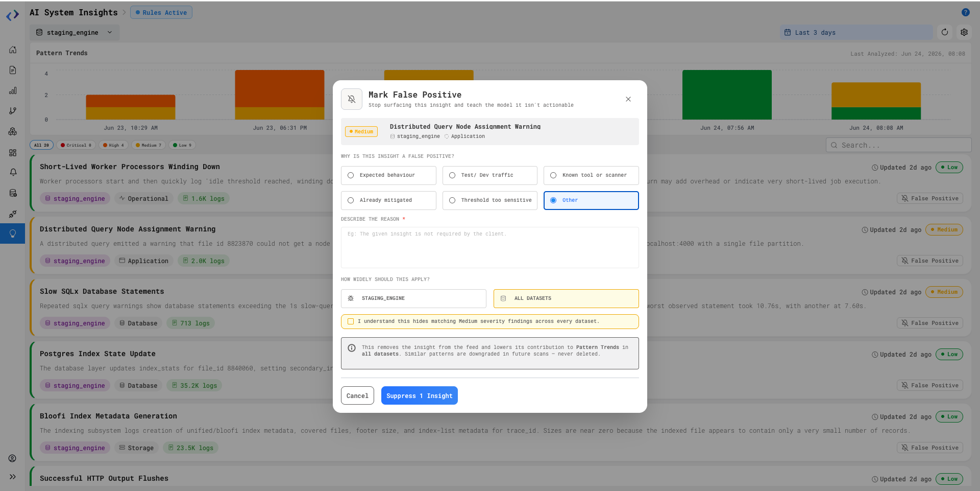Select Expected behaviour reason

388,175
